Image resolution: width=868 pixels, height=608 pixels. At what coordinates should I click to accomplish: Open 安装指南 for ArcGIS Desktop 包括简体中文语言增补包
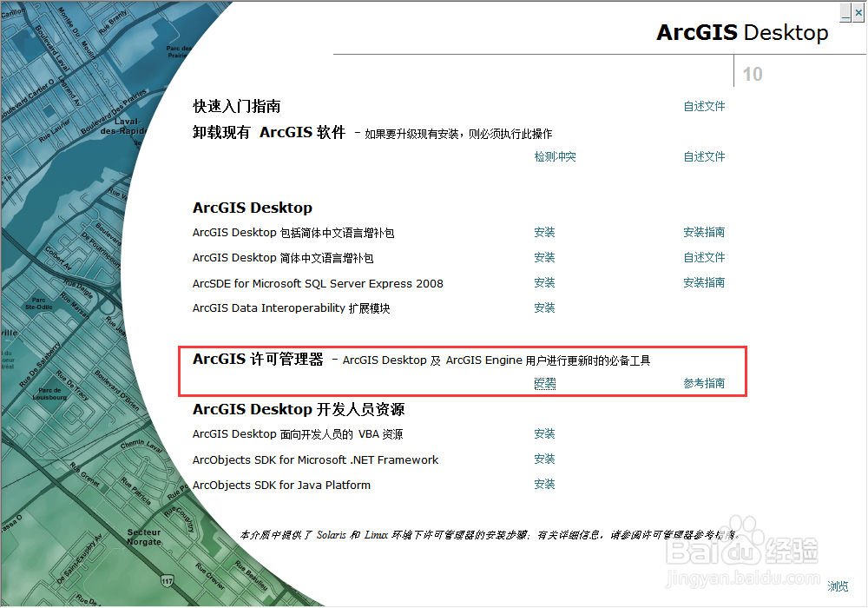(704, 233)
